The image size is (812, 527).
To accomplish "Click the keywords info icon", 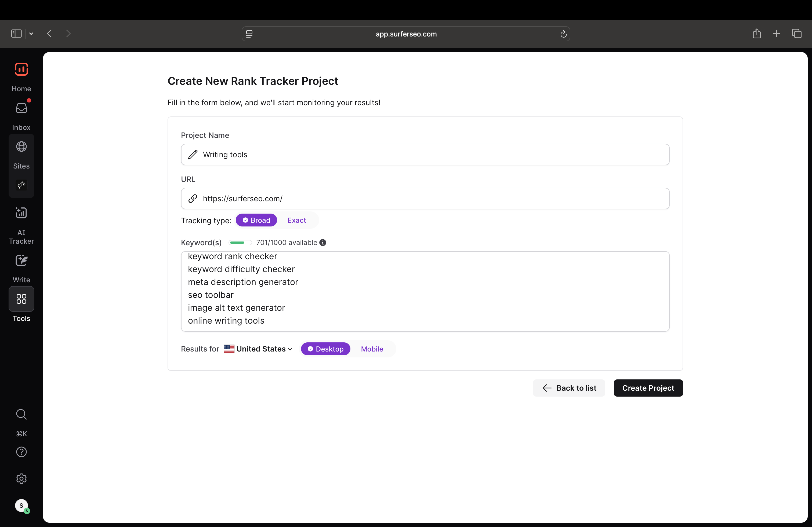I will (323, 242).
